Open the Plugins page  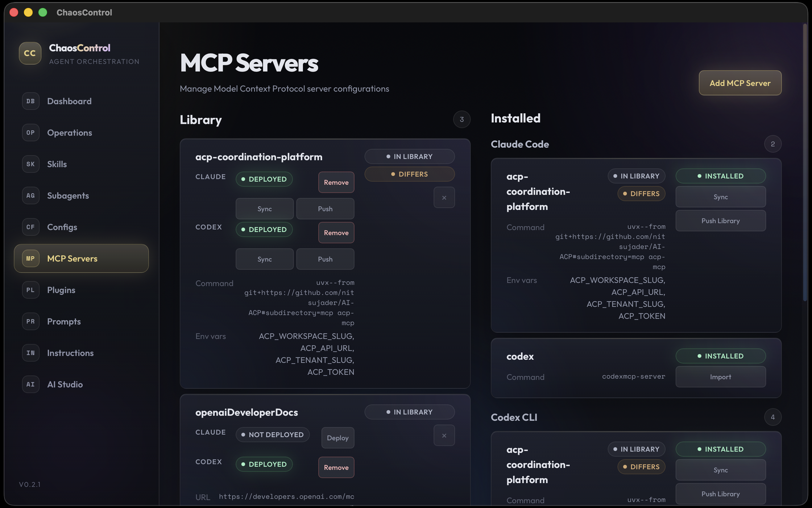coord(81,290)
